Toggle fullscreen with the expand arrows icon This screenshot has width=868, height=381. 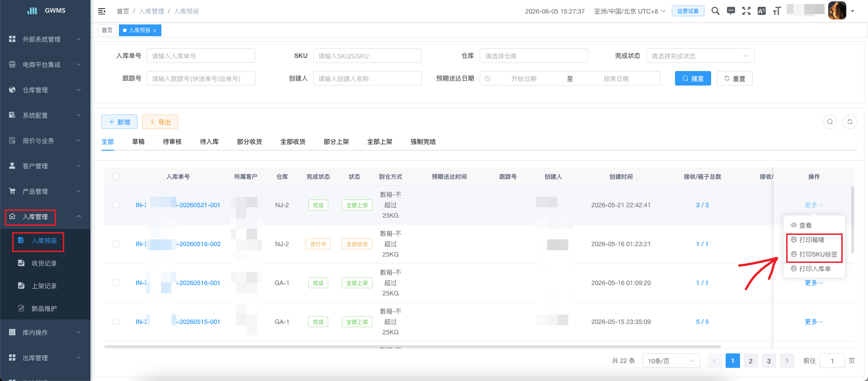click(746, 11)
